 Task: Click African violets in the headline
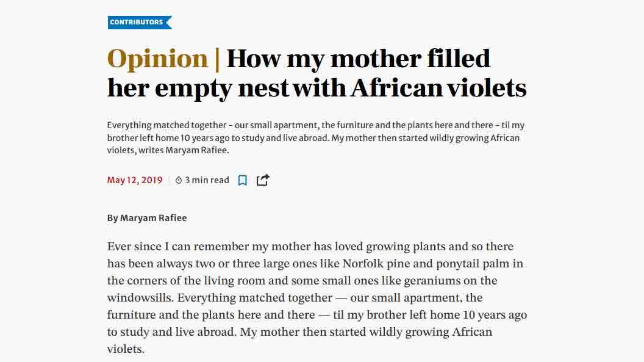438,87
